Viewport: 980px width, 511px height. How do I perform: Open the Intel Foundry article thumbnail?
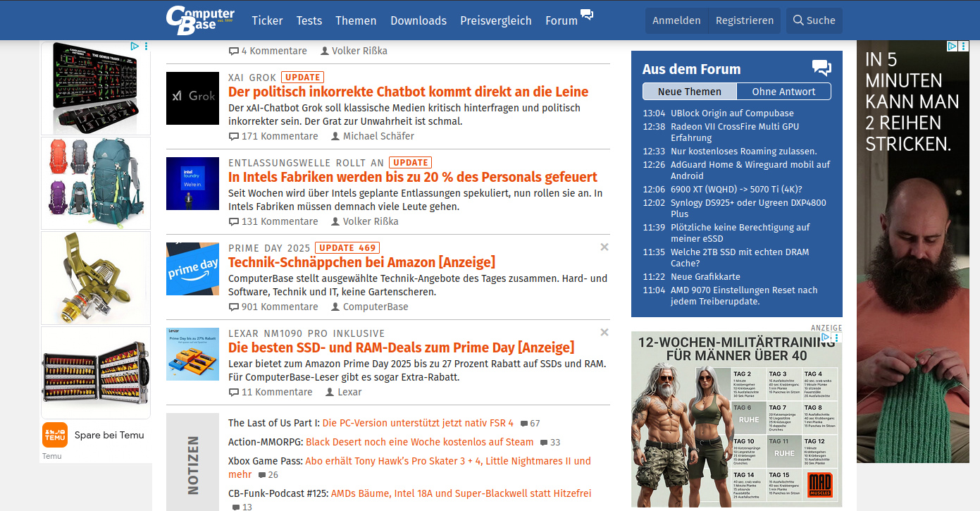pos(193,183)
